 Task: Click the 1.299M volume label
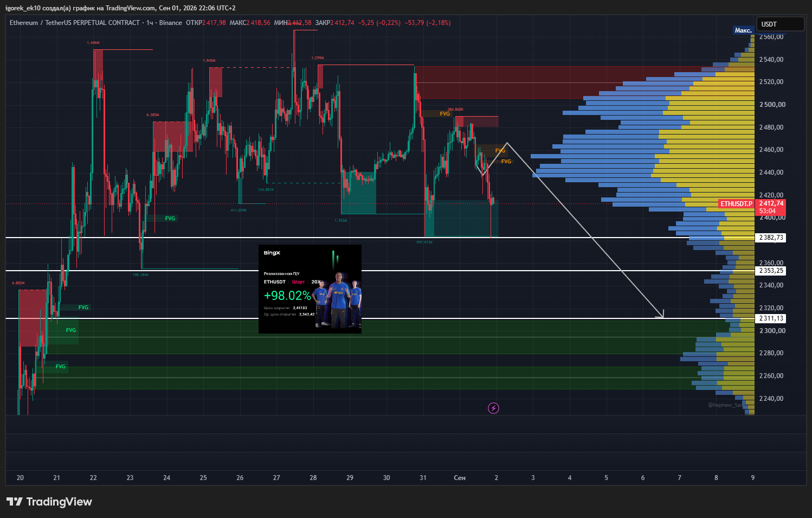318,58
